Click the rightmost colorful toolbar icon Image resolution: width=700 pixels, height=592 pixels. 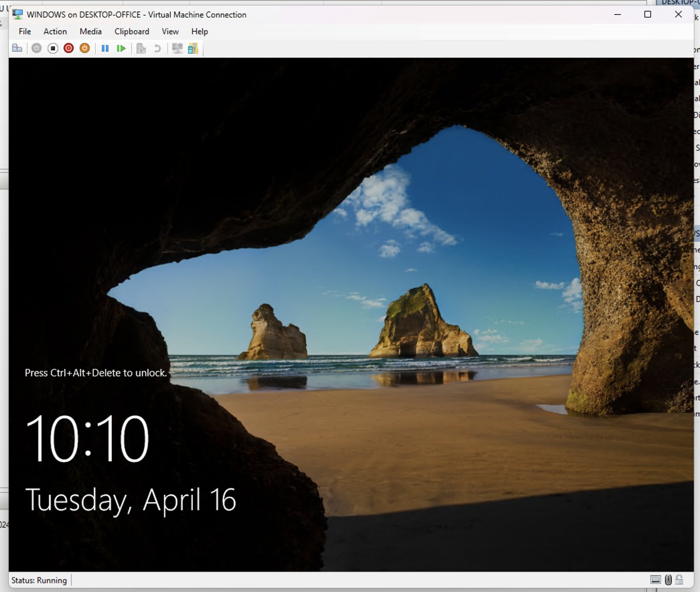(193, 48)
